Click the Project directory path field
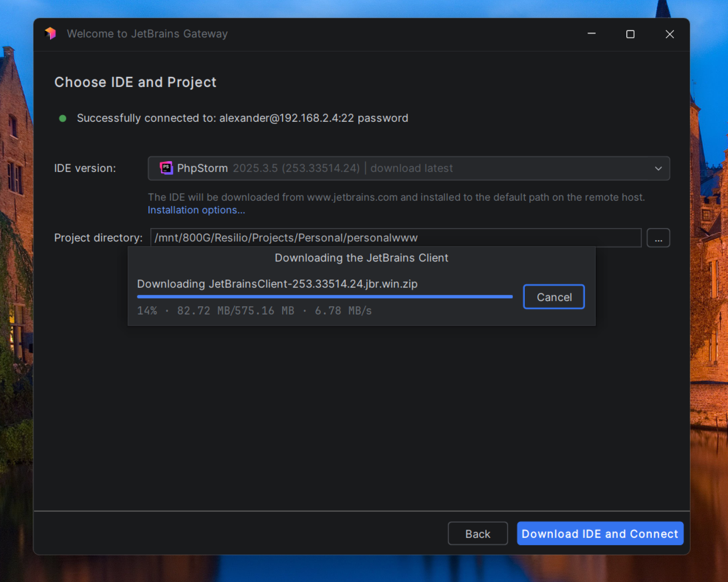Screen dimensions: 728x582 396,238
